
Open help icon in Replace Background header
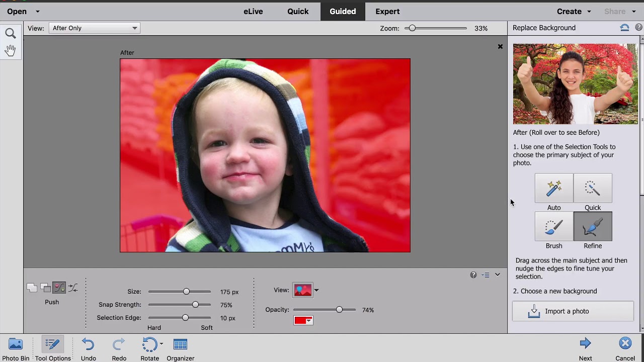pyautogui.click(x=638, y=28)
